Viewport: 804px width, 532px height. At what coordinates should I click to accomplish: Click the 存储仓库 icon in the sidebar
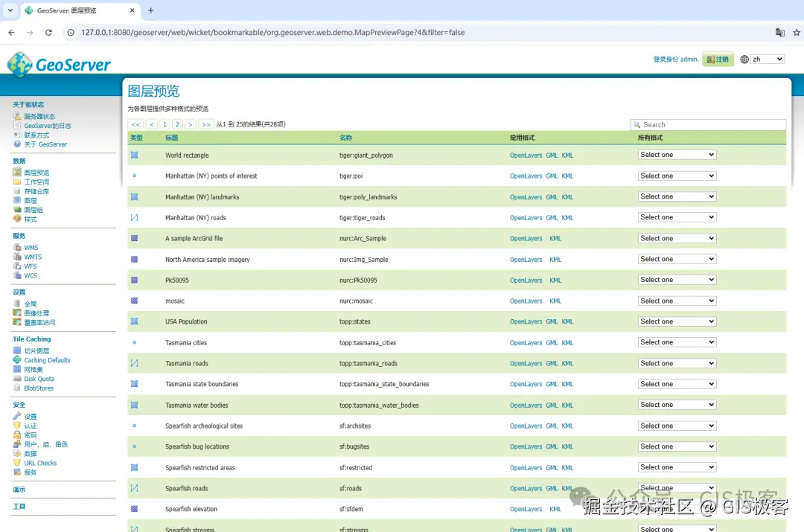pos(17,190)
